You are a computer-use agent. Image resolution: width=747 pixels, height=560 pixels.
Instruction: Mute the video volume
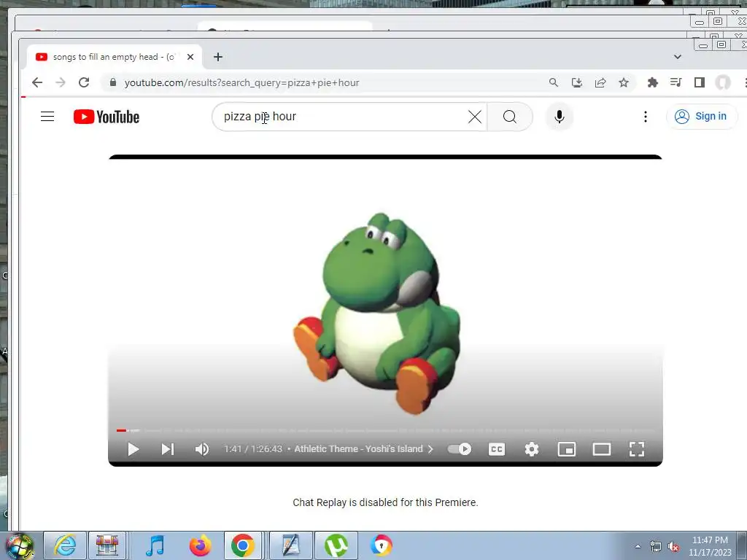[x=201, y=449]
